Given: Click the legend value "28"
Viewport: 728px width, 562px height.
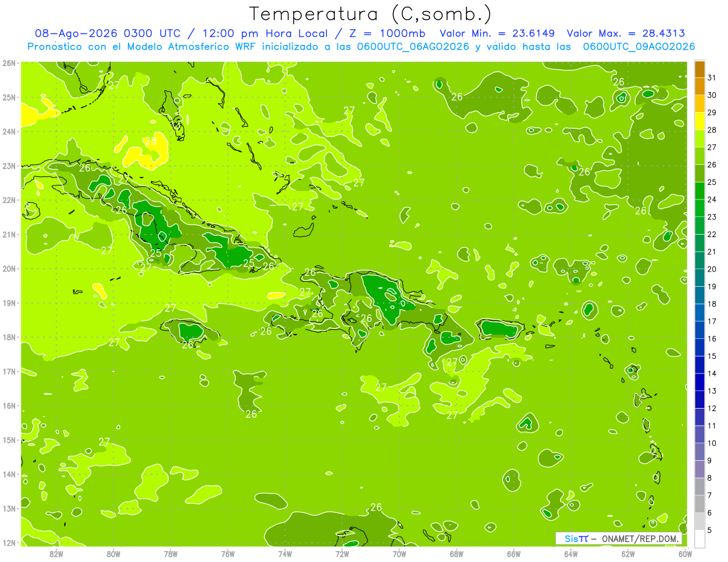Looking at the screenshot, I should (712, 130).
